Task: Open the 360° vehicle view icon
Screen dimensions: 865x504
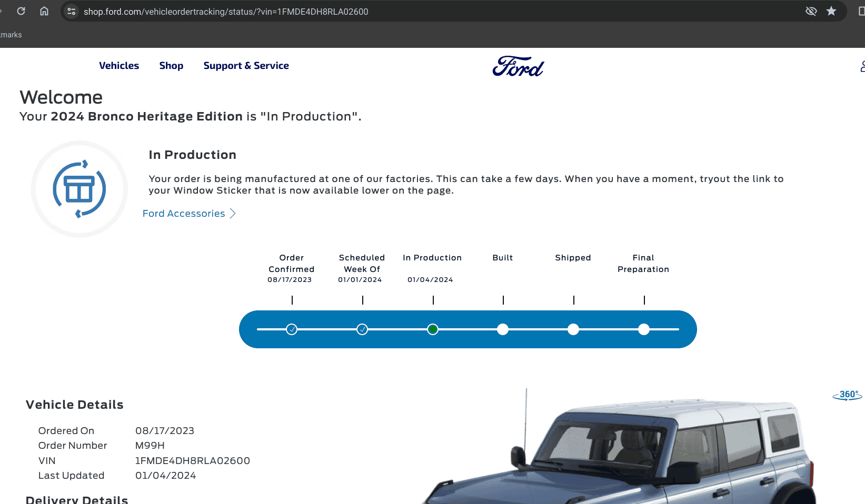Action: click(847, 395)
